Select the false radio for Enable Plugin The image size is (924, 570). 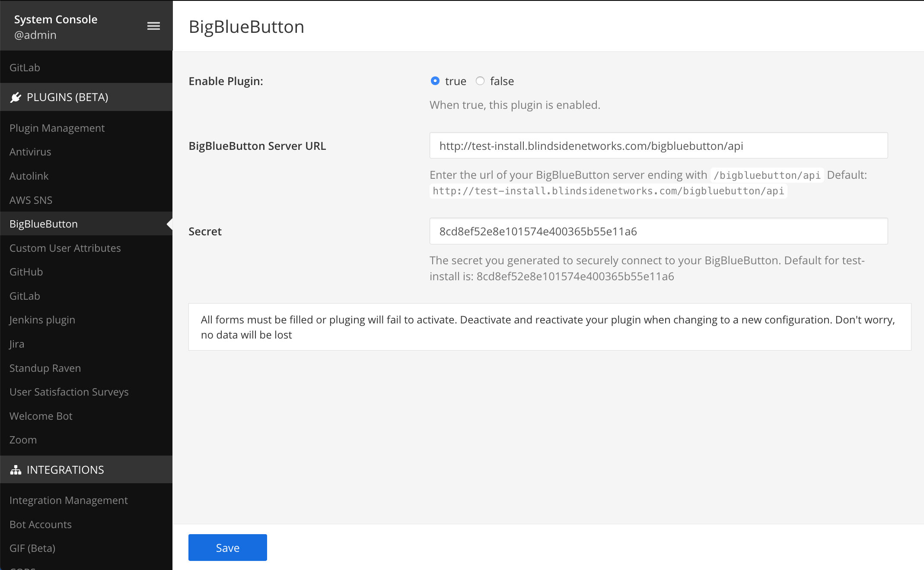pyautogui.click(x=480, y=81)
